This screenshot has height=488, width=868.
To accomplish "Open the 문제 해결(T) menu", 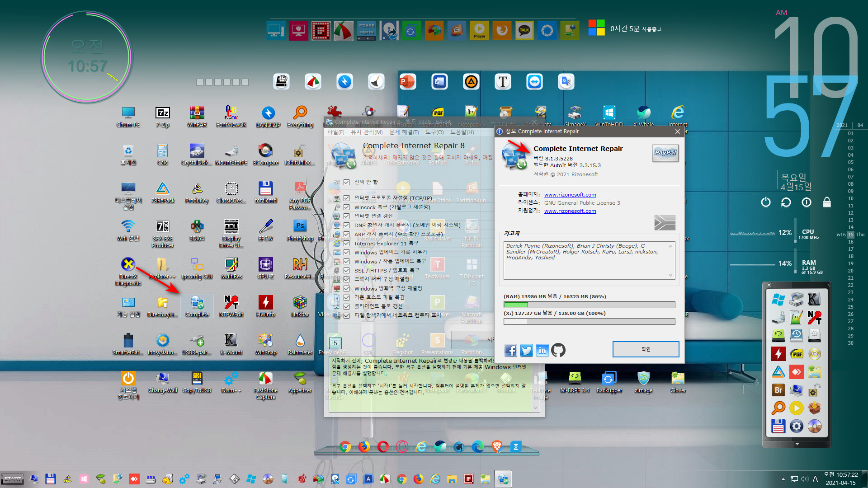I will (404, 132).
